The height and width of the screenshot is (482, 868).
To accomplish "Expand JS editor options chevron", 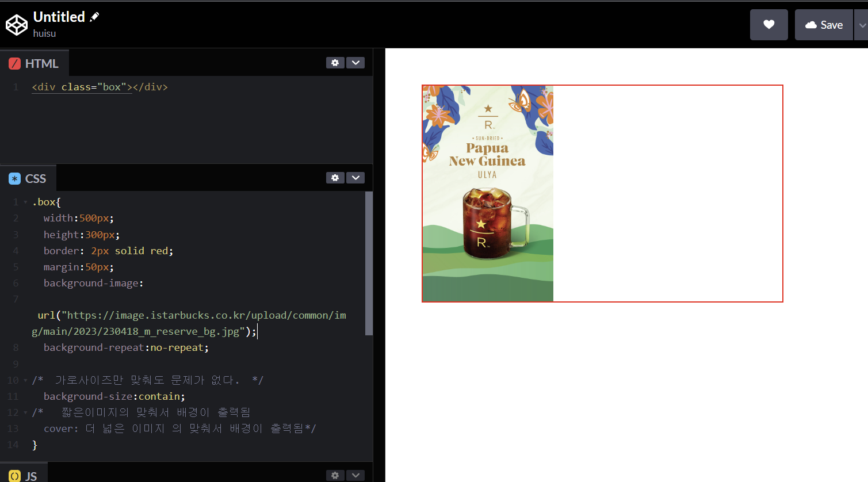I will pos(355,476).
